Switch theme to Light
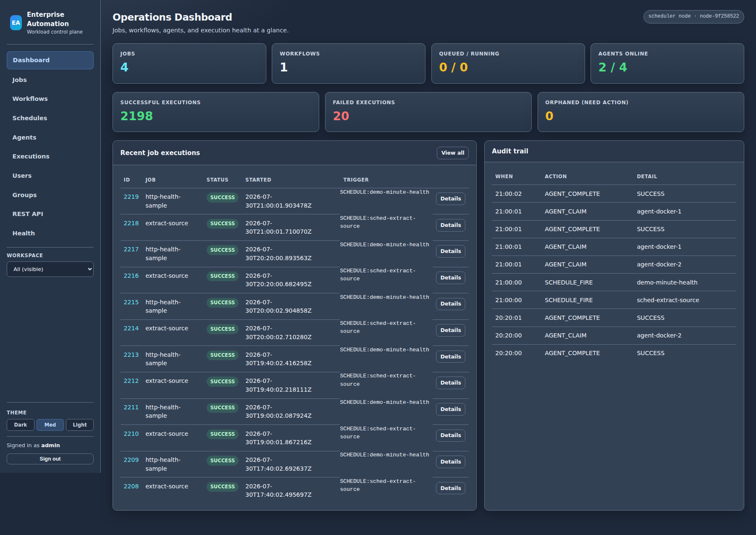Image resolution: width=756 pixels, height=535 pixels. (80, 425)
